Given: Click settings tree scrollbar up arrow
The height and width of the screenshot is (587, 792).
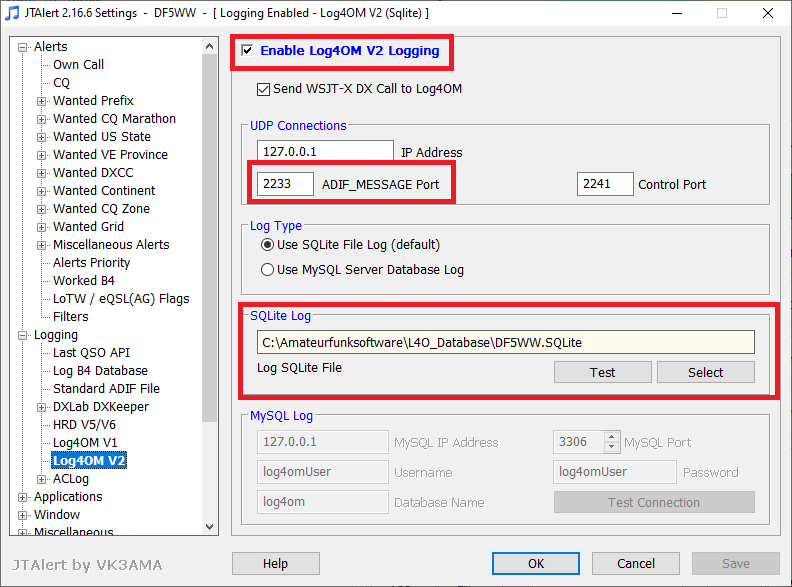Looking at the screenshot, I should 210,46.
